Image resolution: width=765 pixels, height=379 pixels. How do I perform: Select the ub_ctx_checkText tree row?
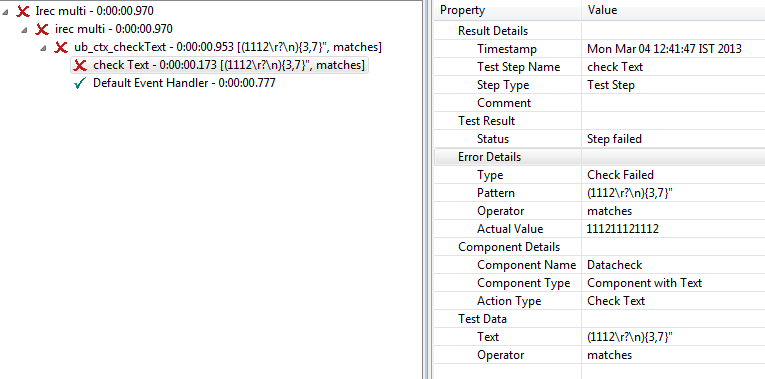coord(228,47)
